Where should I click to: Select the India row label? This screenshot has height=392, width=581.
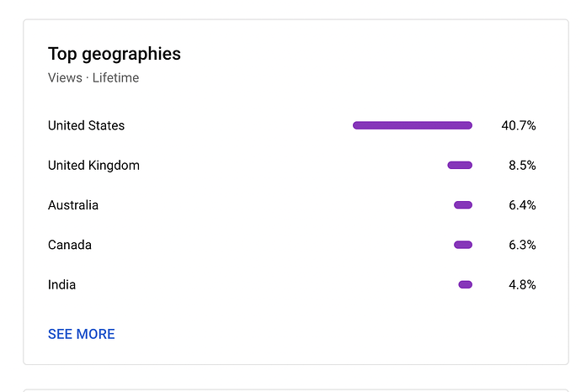pyautogui.click(x=61, y=284)
